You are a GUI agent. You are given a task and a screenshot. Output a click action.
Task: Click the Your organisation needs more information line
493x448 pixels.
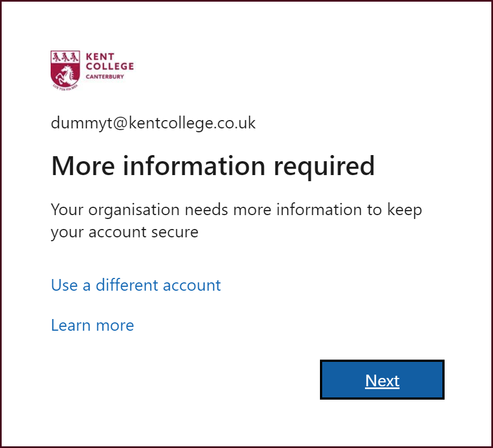tap(236, 210)
